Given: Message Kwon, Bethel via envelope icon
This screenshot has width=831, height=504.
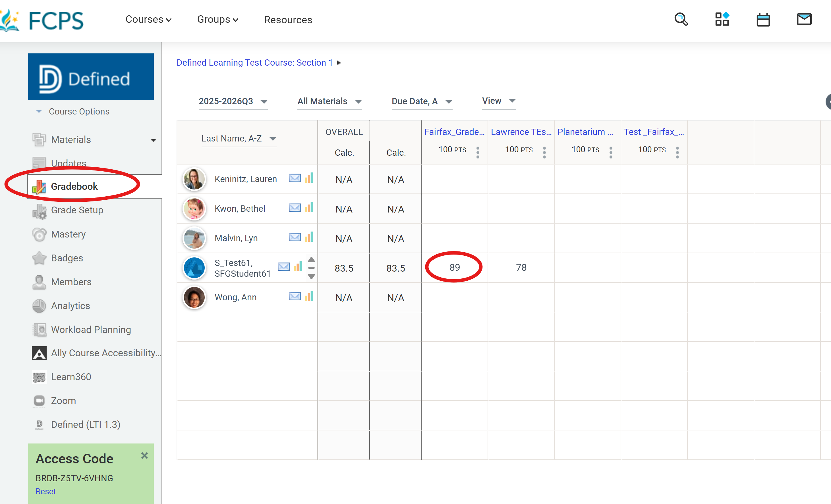Looking at the screenshot, I should (295, 207).
